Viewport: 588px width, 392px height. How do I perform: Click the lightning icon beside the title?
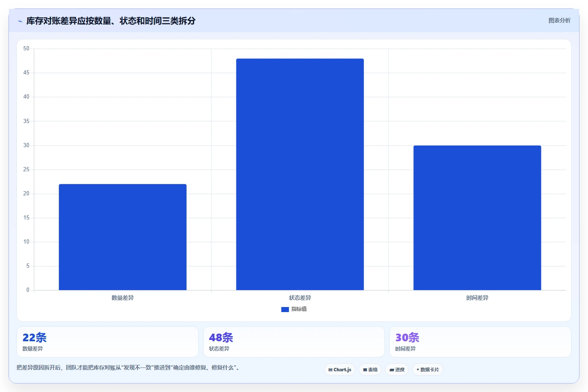(x=20, y=21)
